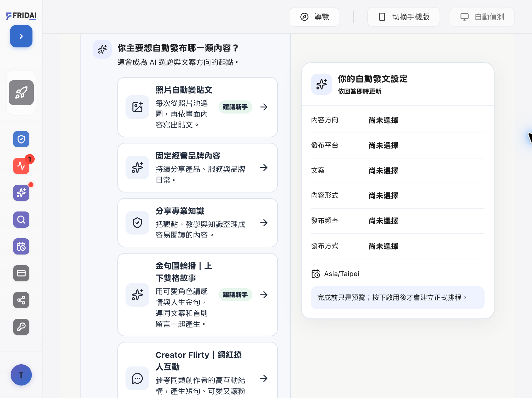Viewport: 532px width, 398px height.
Task: Open the key sidebar icon
Action: [21, 327]
